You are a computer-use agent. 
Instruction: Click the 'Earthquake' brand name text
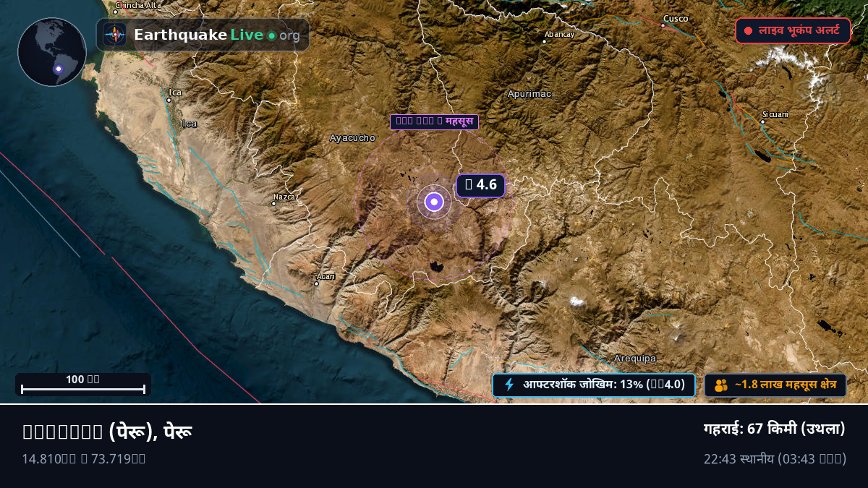pos(180,35)
